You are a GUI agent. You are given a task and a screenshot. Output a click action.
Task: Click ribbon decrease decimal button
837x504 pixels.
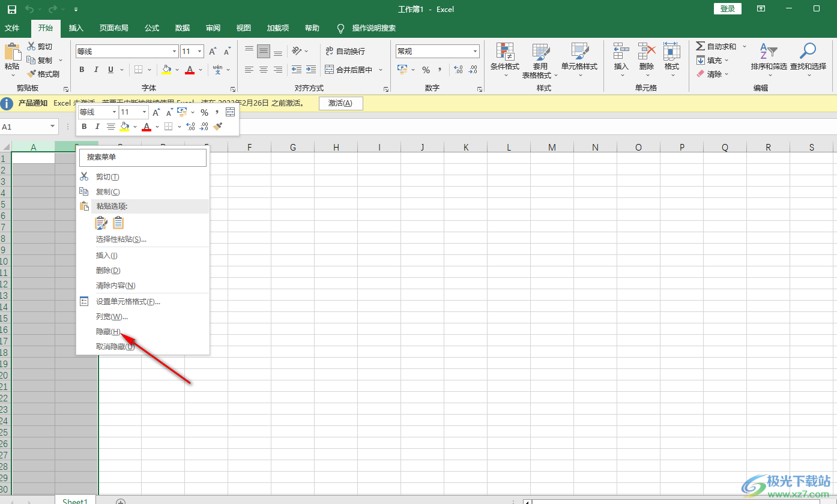pyautogui.click(x=473, y=70)
